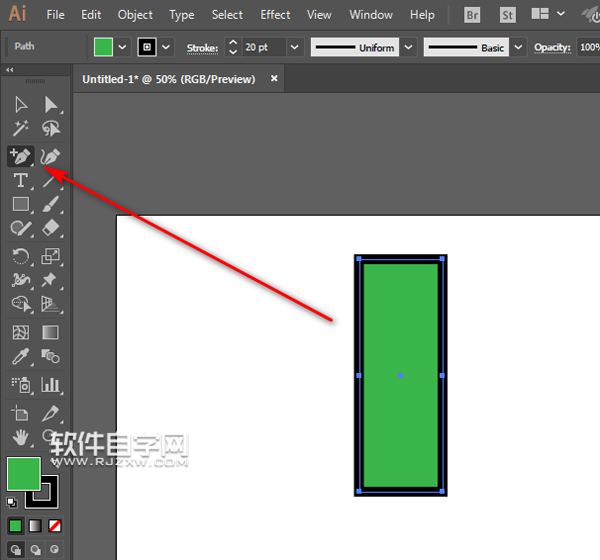Open the Effect menu
The height and width of the screenshot is (560, 600).
point(275,15)
